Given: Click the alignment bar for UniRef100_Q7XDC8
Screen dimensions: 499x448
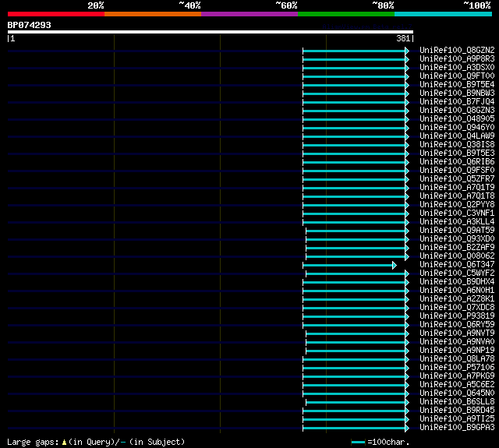Looking at the screenshot, I should point(354,308).
